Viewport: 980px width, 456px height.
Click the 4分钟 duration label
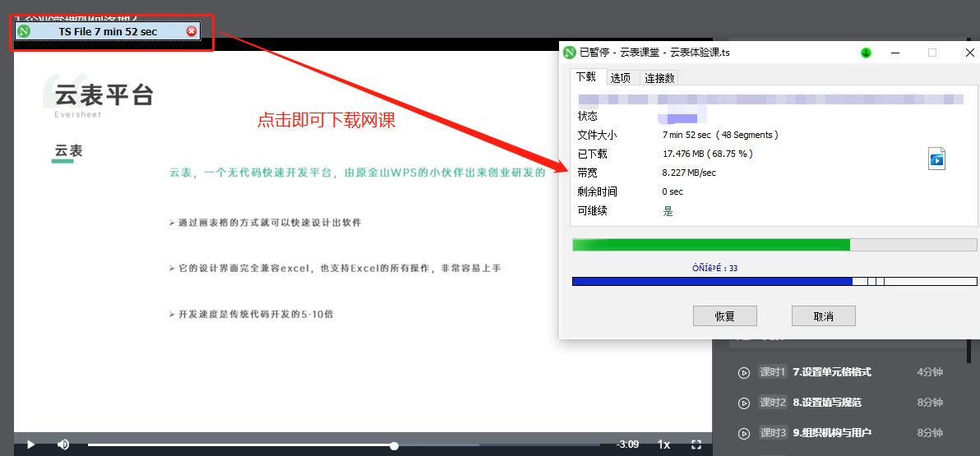click(930, 372)
